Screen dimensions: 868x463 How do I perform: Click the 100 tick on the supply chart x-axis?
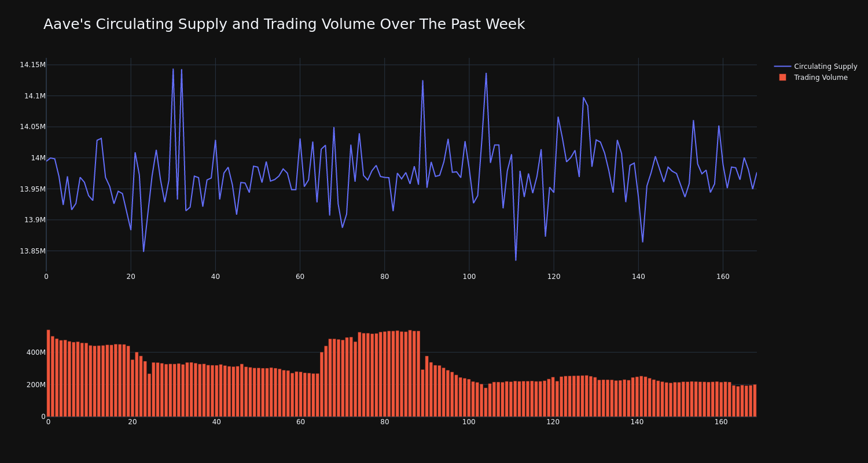(x=469, y=277)
